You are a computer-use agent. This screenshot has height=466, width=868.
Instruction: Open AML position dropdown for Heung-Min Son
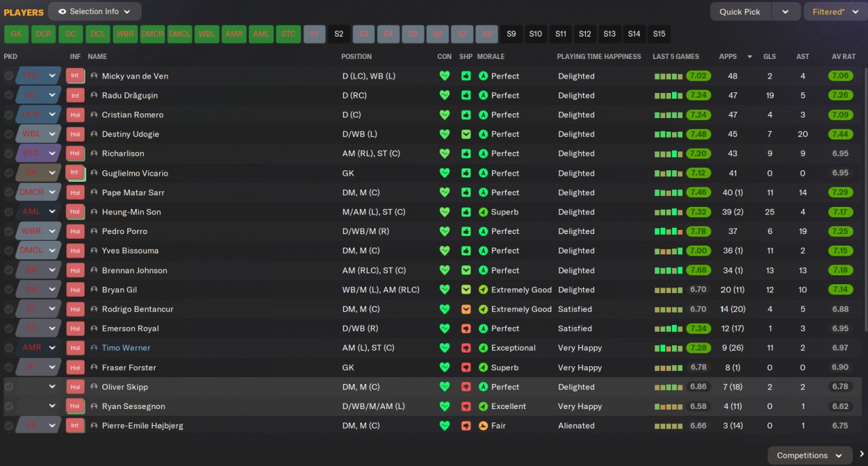(x=37, y=212)
